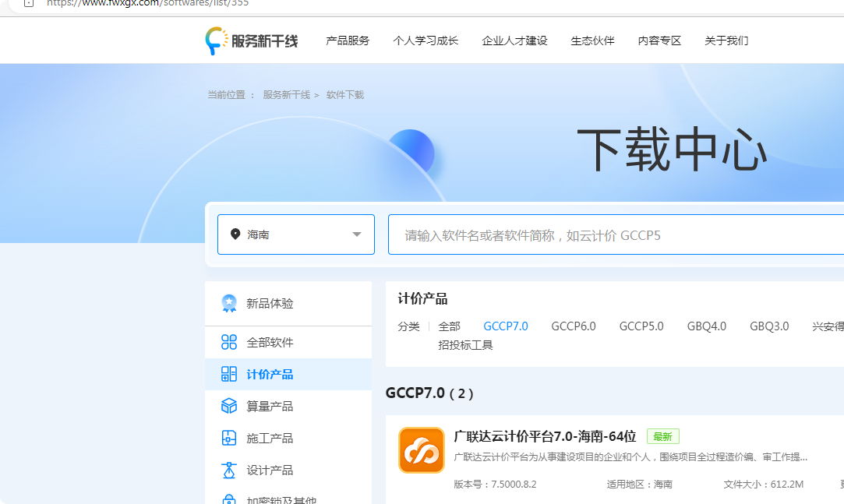
Task: Select 计价产品 in the sidebar
Action: point(288,375)
